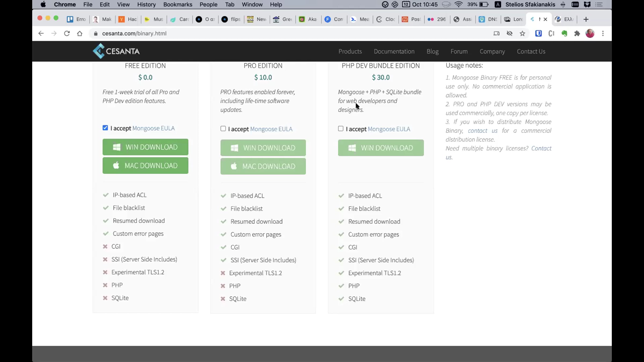Click the browser forward arrow

click(x=54, y=34)
